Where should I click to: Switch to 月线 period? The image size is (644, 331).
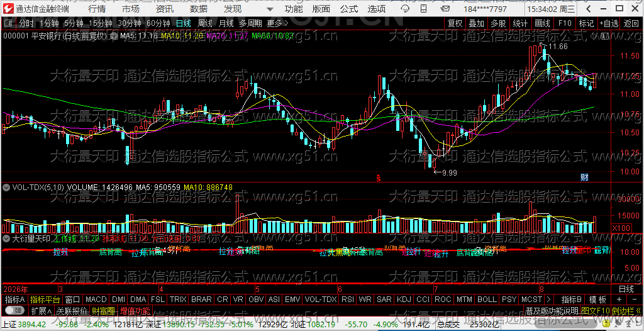pyautogui.click(x=226, y=23)
